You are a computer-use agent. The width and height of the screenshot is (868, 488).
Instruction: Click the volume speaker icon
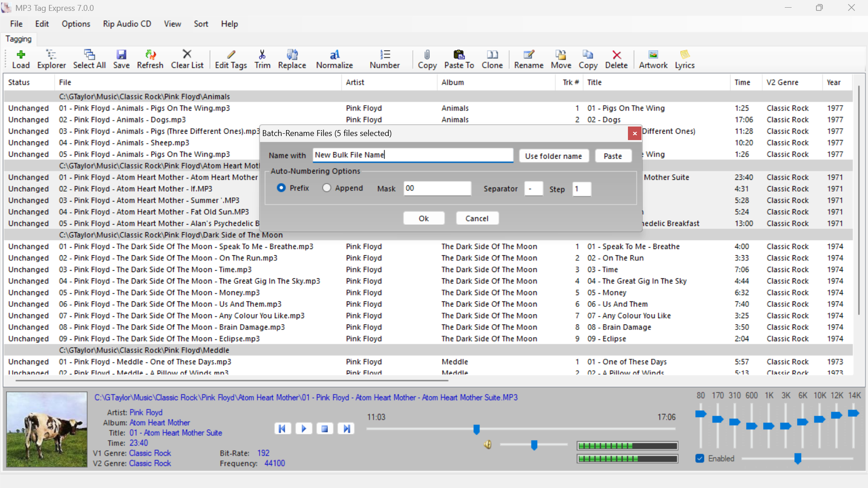pyautogui.click(x=488, y=445)
